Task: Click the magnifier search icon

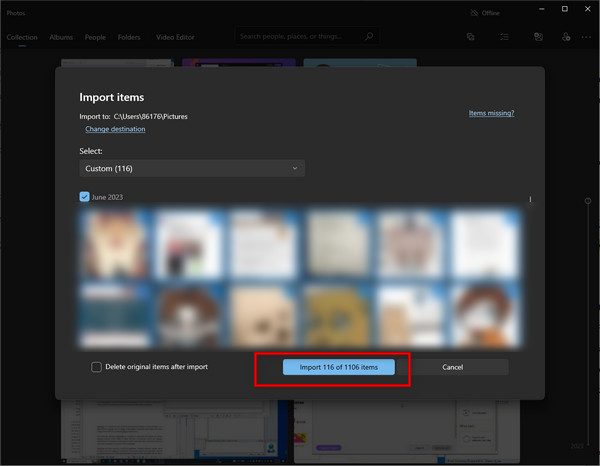Action: 369,36
